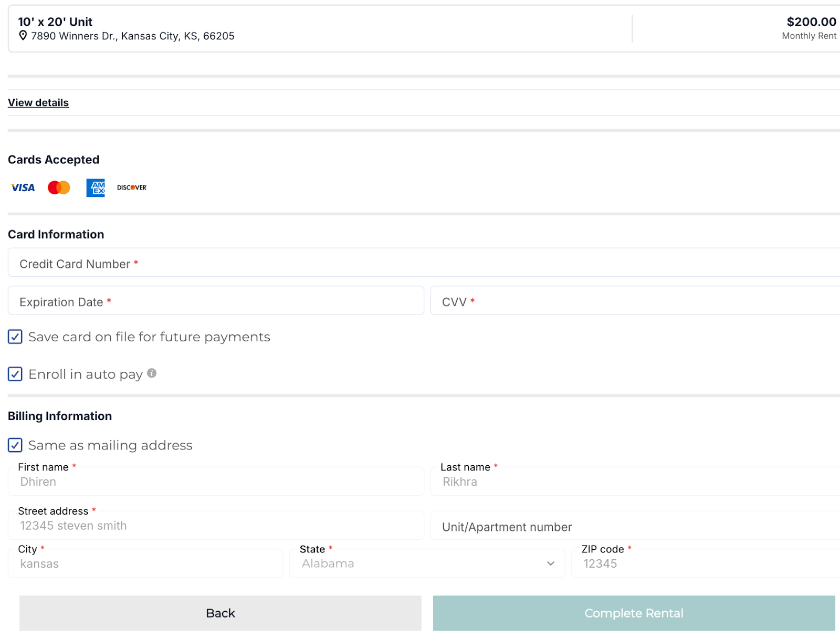Open the State dropdown

coord(426,563)
